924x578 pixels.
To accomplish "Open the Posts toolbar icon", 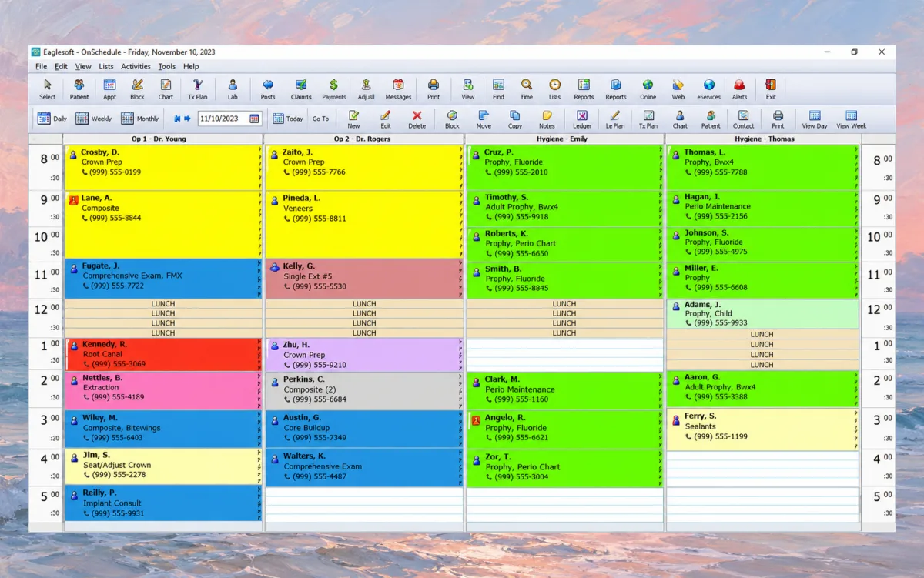I will point(268,89).
